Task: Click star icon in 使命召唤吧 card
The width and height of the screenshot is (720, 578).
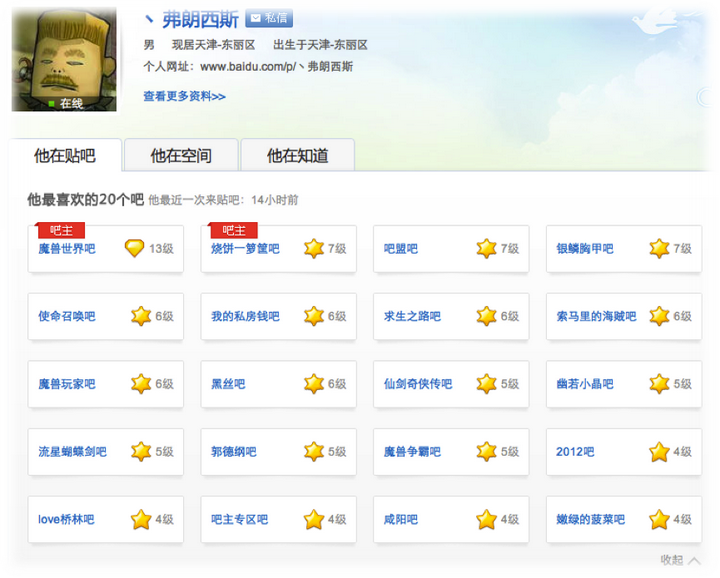Action: pos(141,316)
